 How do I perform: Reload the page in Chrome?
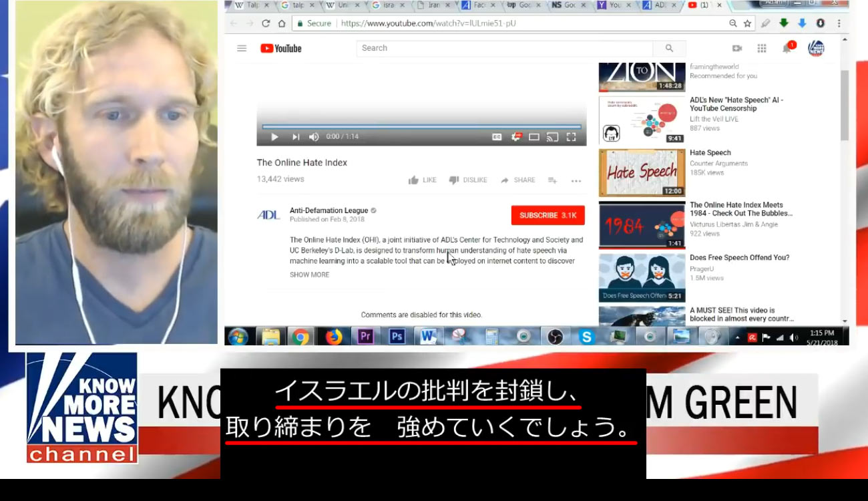click(266, 23)
